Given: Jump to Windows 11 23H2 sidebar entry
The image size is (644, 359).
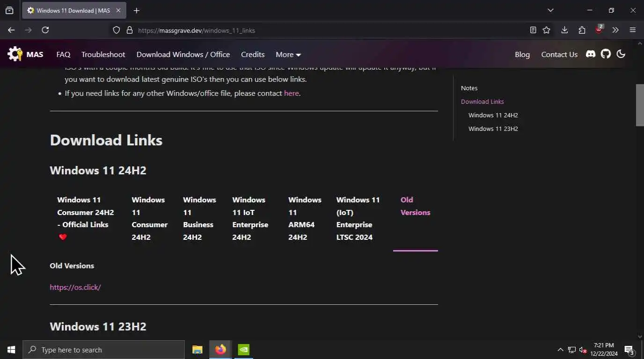Looking at the screenshot, I should tap(493, 129).
